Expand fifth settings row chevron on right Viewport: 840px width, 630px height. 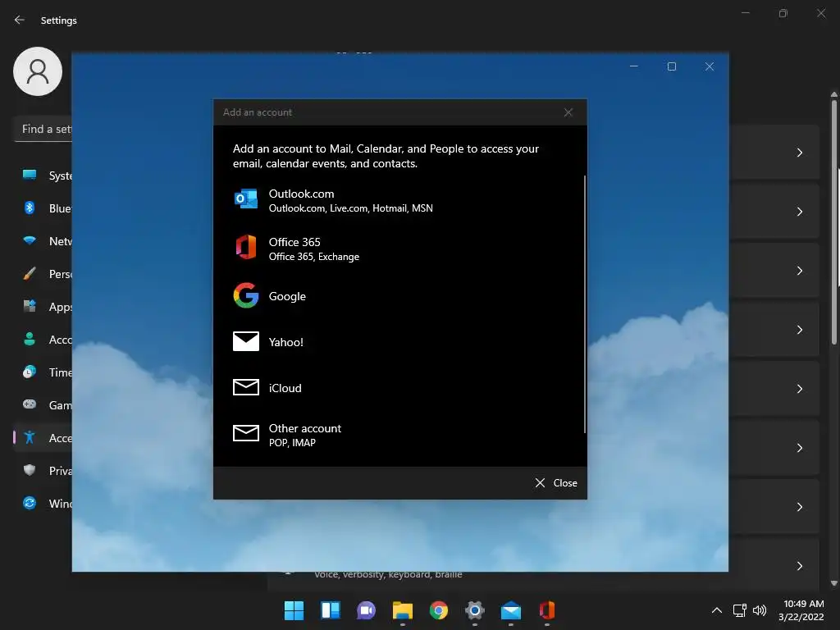tap(799, 389)
